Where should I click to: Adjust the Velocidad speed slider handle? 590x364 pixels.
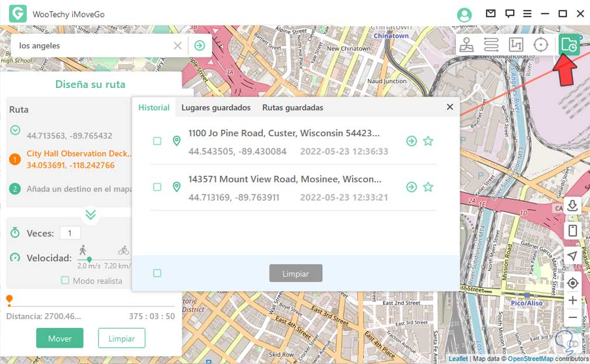tap(89, 260)
